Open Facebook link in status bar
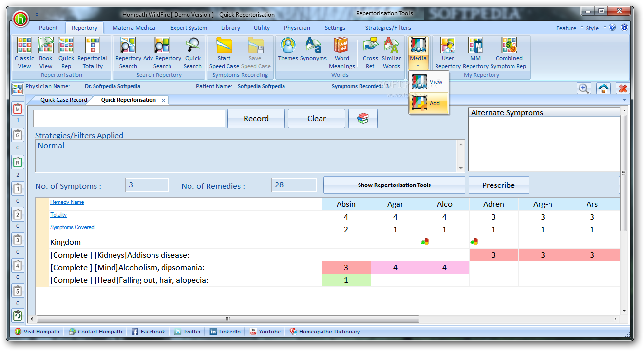Image resolution: width=644 pixels, height=351 pixels. (x=148, y=332)
